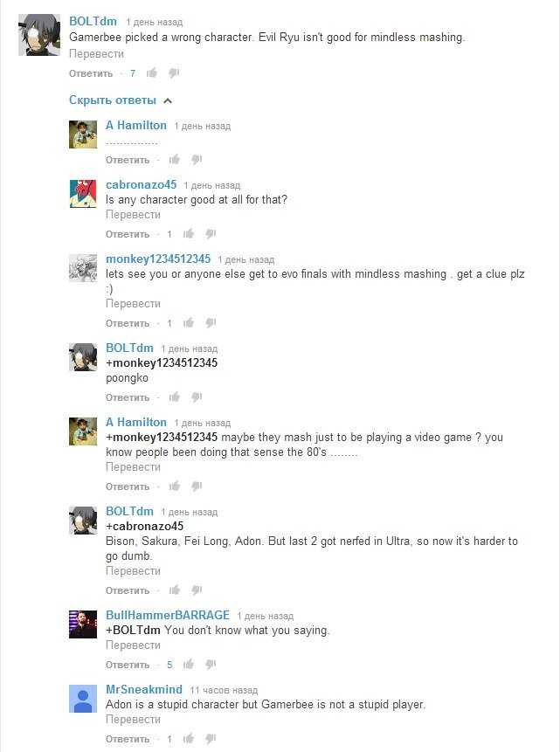Like the Bison, Sakura, Fei Long reply
Viewport: 560px width, 752px height.
[175, 590]
